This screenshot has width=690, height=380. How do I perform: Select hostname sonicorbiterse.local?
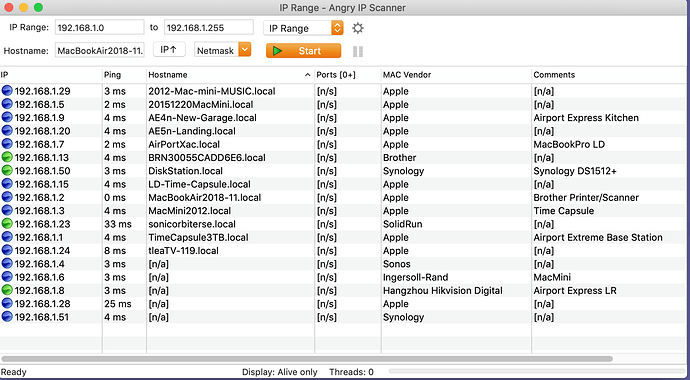[192, 224]
